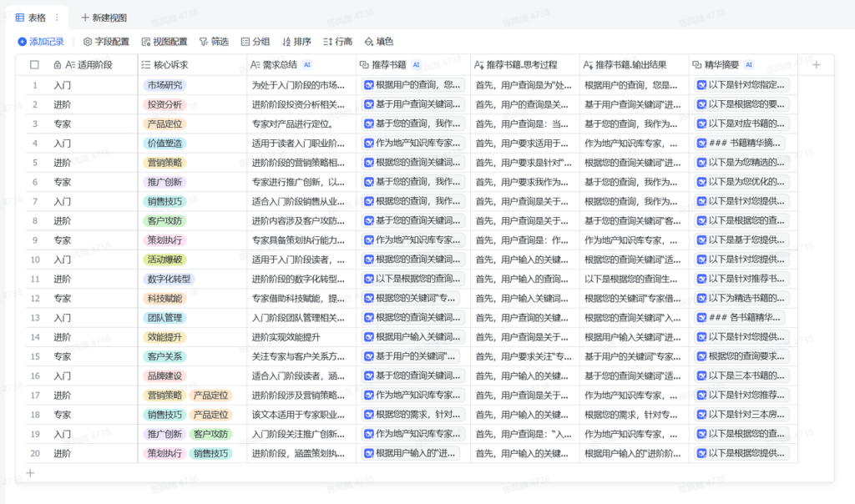Open row 11 推荐书籍 linked record icon
The image size is (855, 504).
pyautogui.click(x=369, y=279)
